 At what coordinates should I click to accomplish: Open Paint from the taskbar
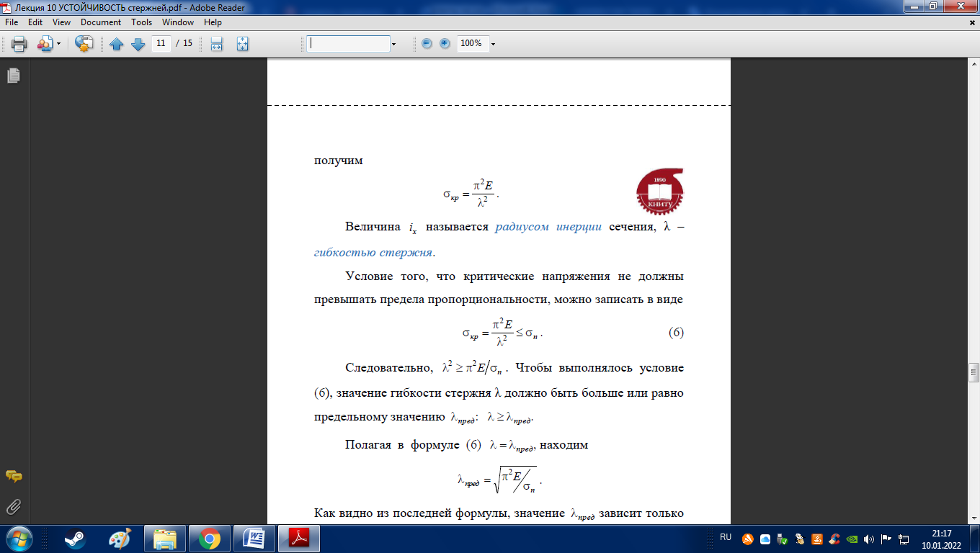coord(119,539)
